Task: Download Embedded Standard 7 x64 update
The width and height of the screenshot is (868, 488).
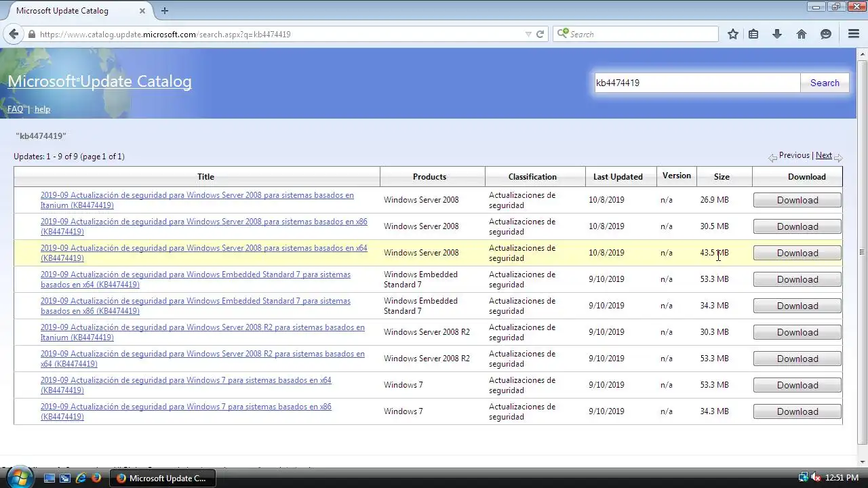Action: (x=797, y=279)
